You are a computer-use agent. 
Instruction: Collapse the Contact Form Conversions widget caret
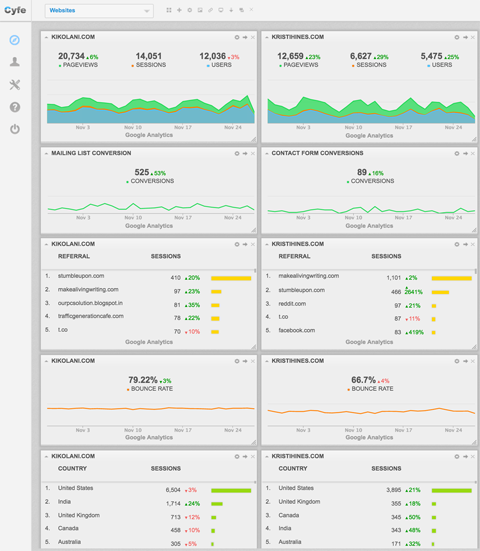point(267,154)
